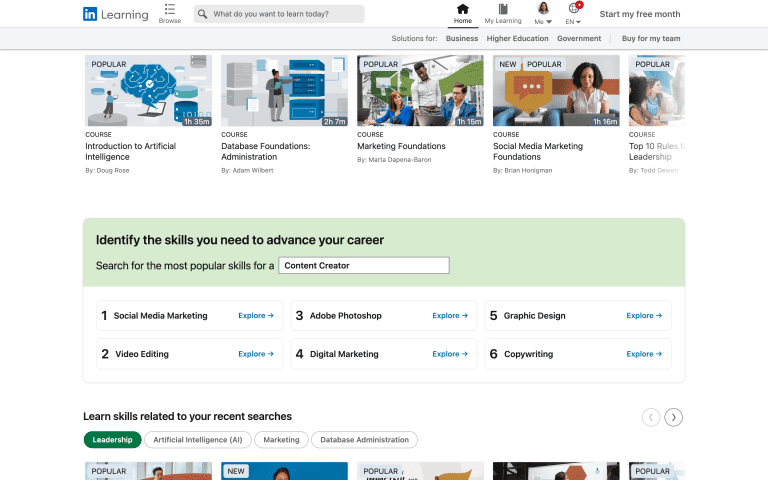Viewport: 768px width, 480px height.
Task: Click Buy for my team link
Action: pyautogui.click(x=651, y=38)
